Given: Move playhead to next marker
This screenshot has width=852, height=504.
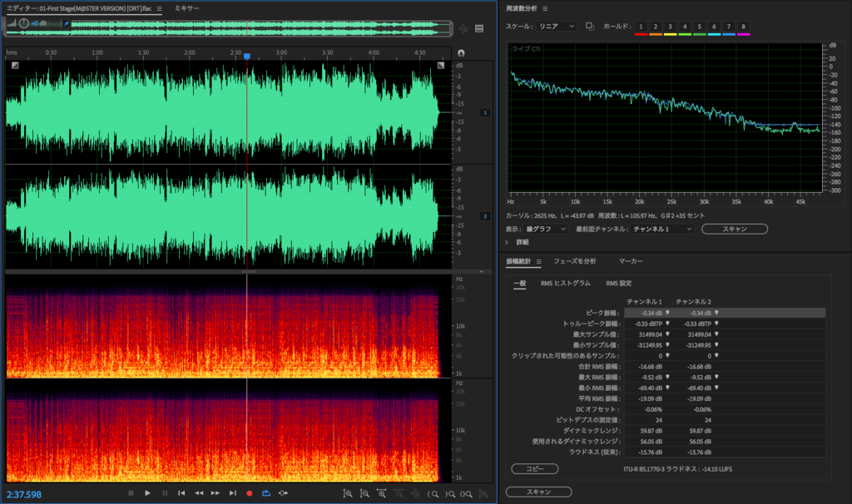Looking at the screenshot, I should click(233, 493).
